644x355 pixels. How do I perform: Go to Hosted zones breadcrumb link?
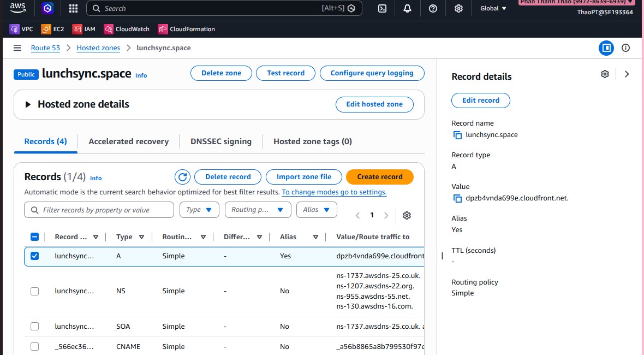(x=98, y=48)
